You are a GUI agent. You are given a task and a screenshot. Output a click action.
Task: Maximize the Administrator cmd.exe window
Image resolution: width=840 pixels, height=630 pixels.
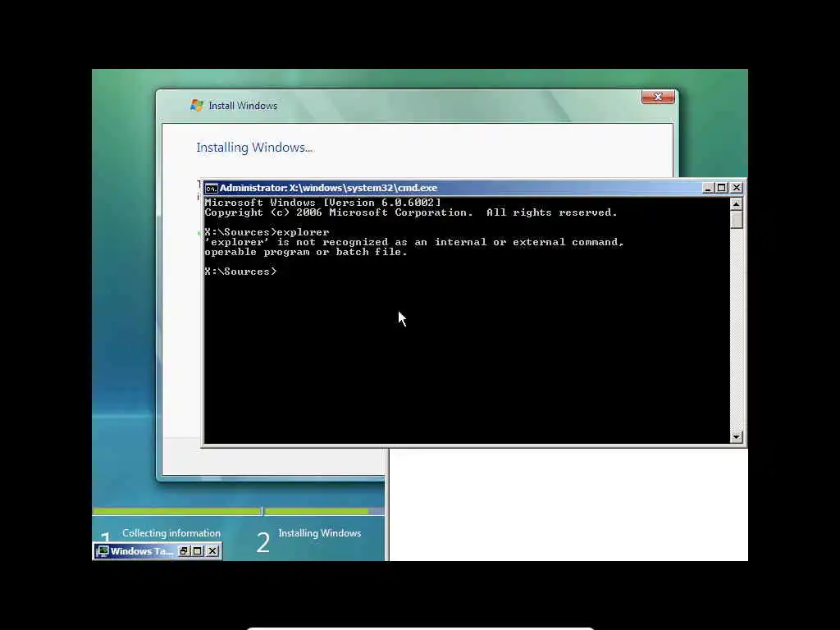[x=722, y=188]
